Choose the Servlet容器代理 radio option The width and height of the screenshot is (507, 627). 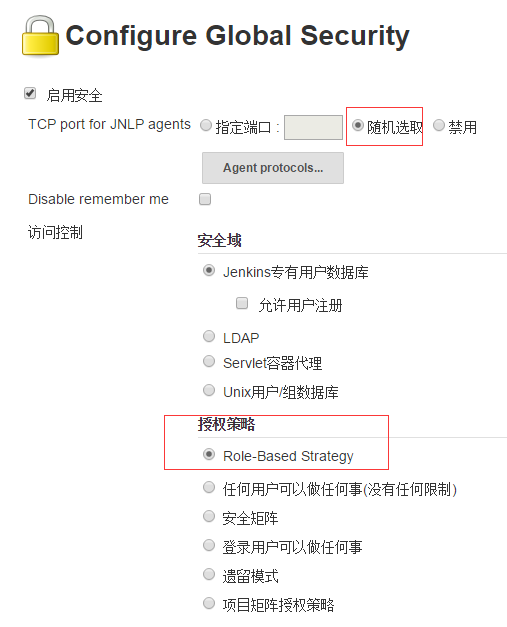pyautogui.click(x=209, y=361)
